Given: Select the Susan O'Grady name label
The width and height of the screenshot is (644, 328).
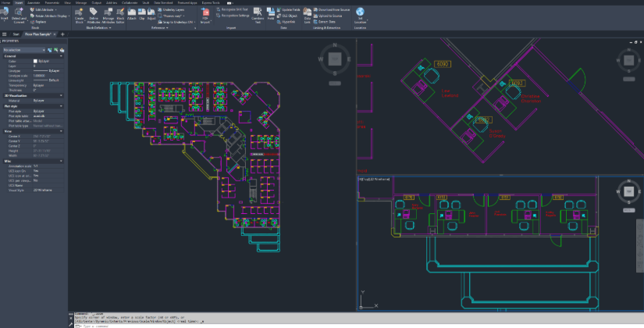Looking at the screenshot, I should click(497, 134).
